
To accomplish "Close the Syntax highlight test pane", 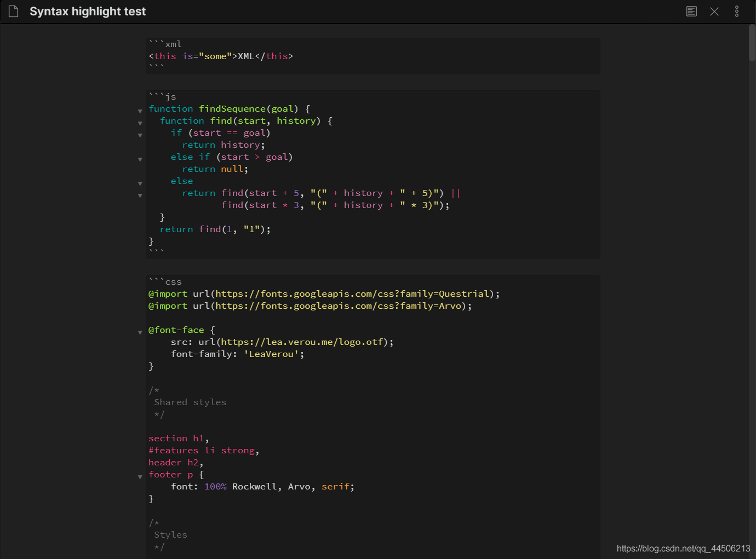I will point(714,11).
